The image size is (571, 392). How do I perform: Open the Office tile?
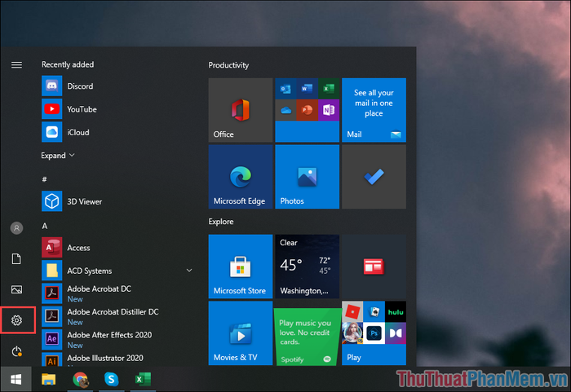pyautogui.click(x=241, y=110)
